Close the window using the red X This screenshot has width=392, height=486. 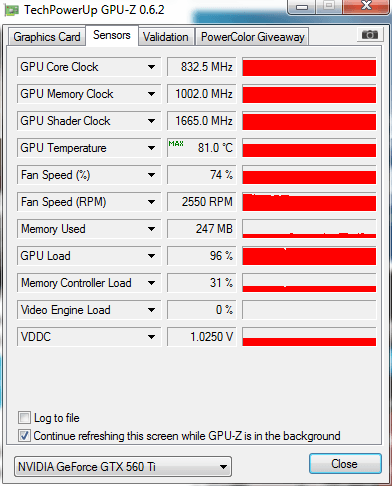[x=367, y=7]
